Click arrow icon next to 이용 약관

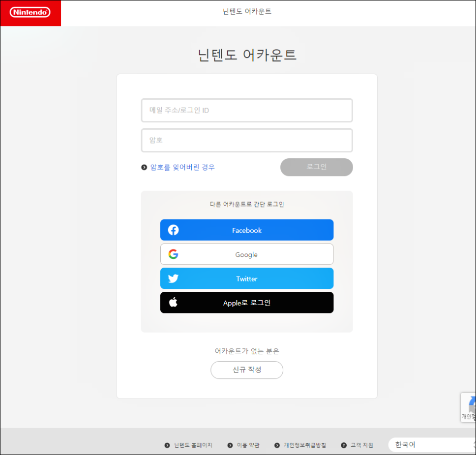[230, 445]
